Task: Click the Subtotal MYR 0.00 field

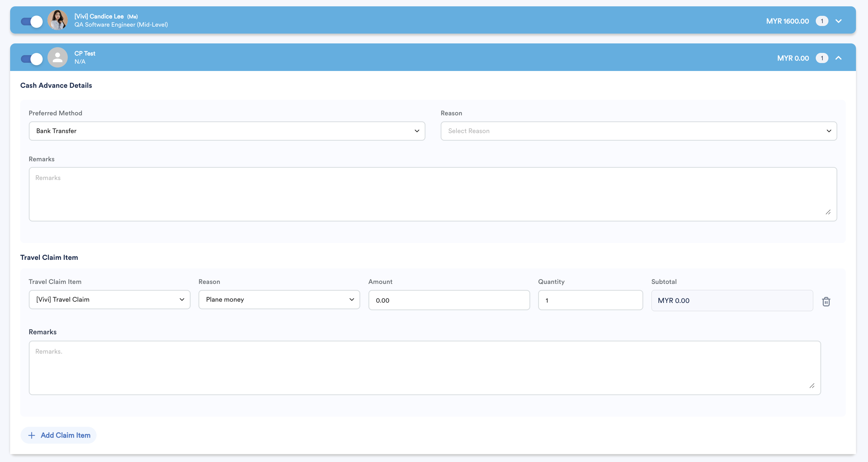Action: 732,300
